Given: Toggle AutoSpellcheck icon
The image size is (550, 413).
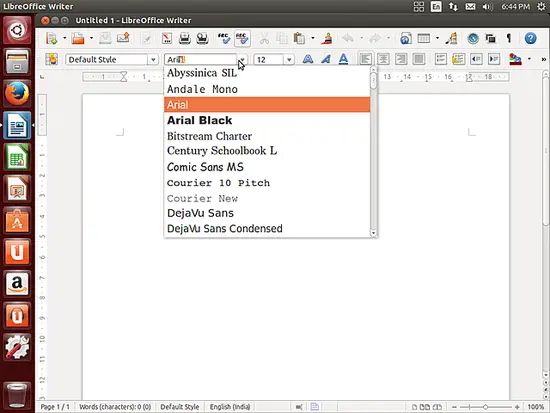Looking at the screenshot, I should coord(242,38).
